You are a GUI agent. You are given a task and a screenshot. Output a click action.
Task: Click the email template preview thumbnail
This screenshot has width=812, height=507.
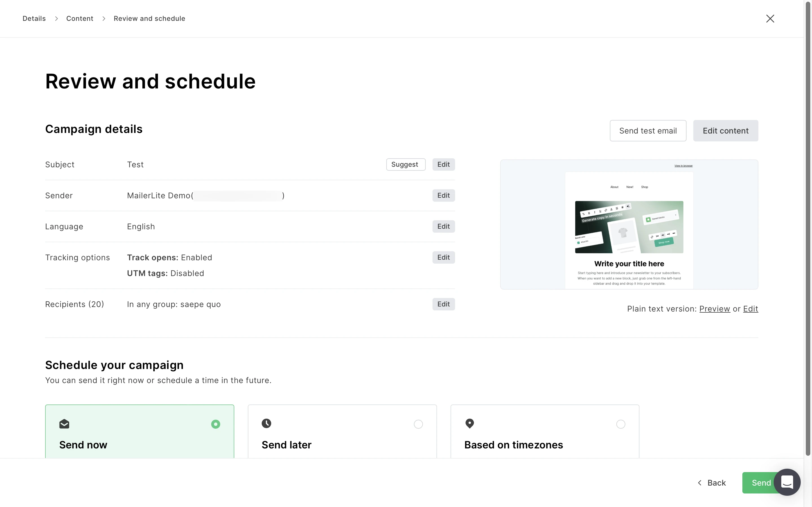[629, 224]
